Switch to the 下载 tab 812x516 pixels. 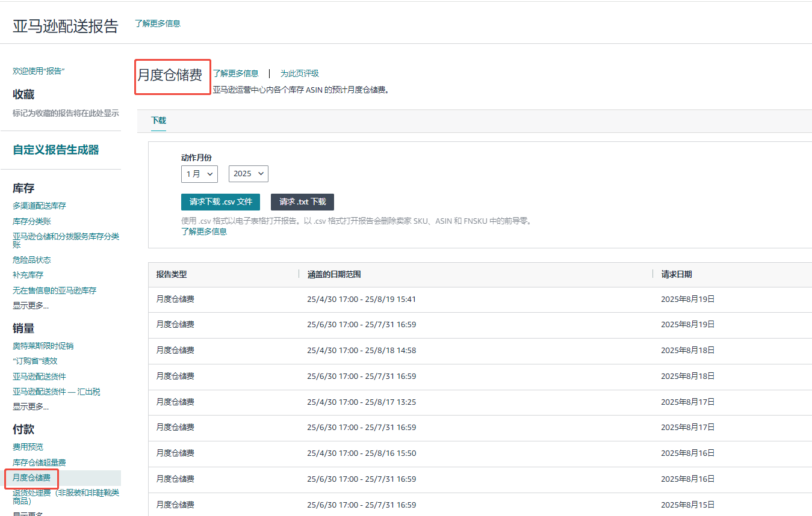158,120
